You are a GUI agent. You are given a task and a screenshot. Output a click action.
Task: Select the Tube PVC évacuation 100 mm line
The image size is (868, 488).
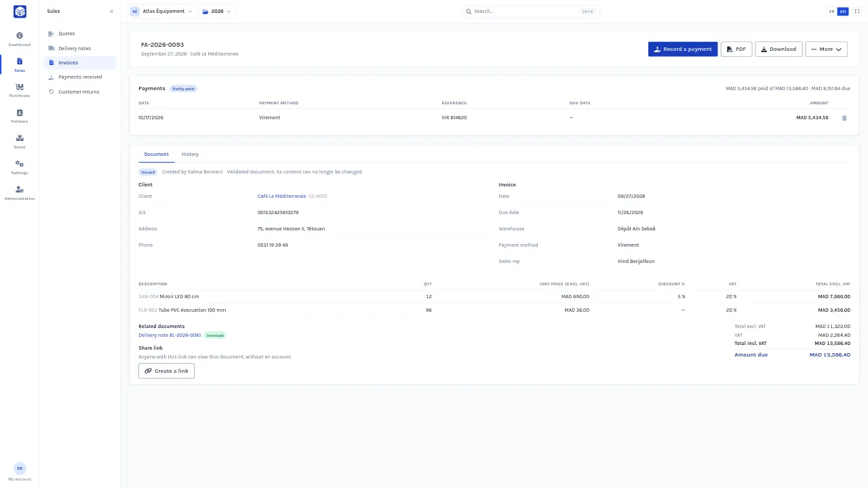pos(494,310)
